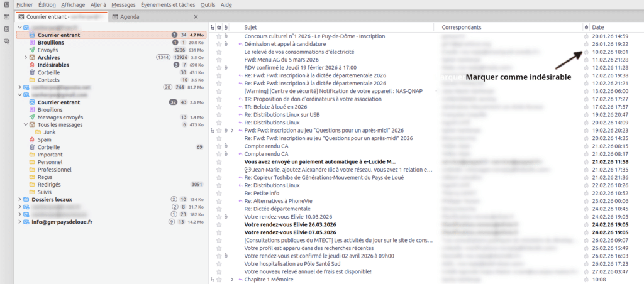Sort messages by the Date column header
The height and width of the screenshot is (284, 644).
click(x=597, y=28)
